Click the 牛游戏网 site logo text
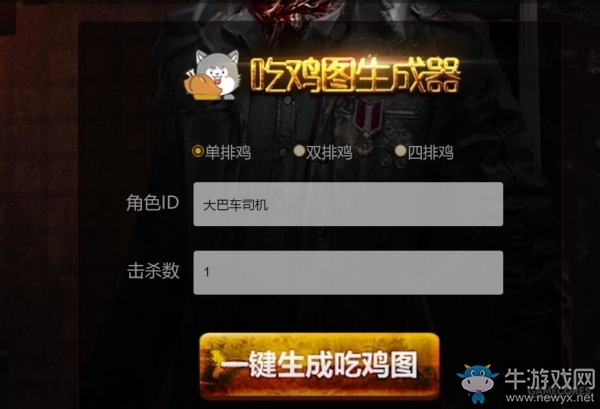 pos(549,381)
